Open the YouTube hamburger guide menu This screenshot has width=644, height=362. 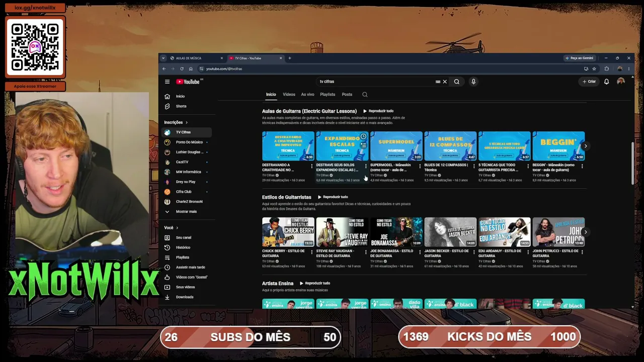point(167,81)
